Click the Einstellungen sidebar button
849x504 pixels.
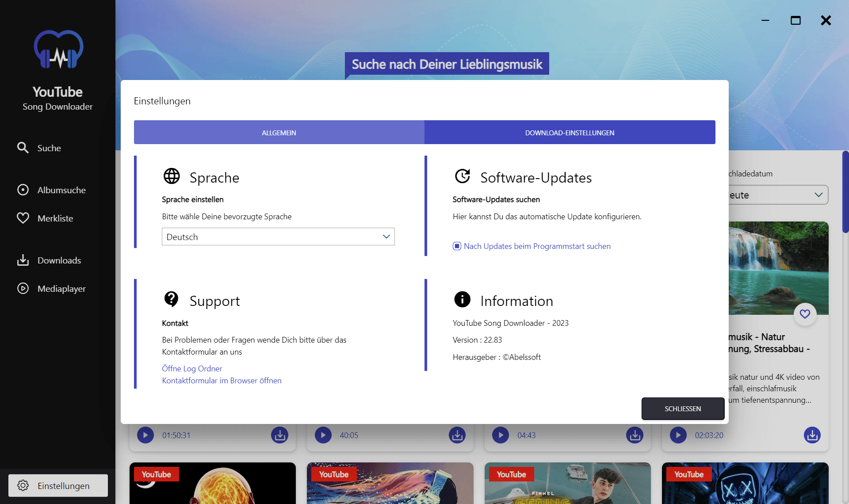[x=58, y=485]
